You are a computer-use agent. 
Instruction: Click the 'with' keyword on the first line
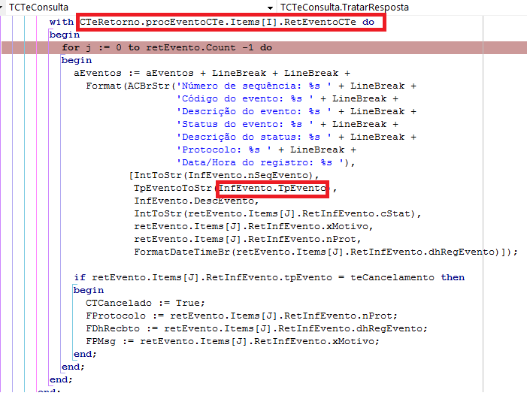tap(62, 23)
